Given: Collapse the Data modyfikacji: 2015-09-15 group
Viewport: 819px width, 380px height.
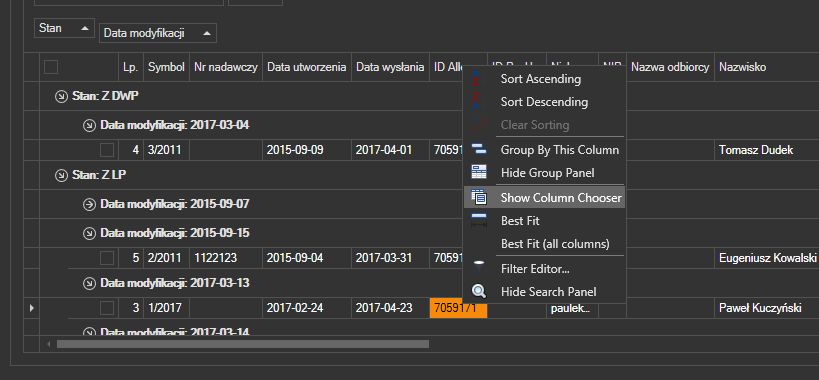Looking at the screenshot, I should (89, 233).
